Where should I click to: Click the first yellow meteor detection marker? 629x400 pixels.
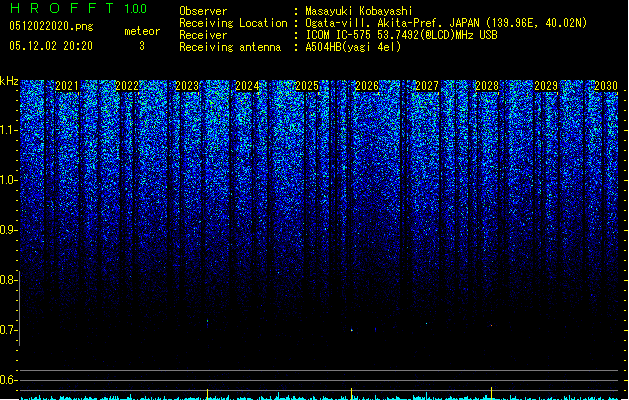[207, 394]
